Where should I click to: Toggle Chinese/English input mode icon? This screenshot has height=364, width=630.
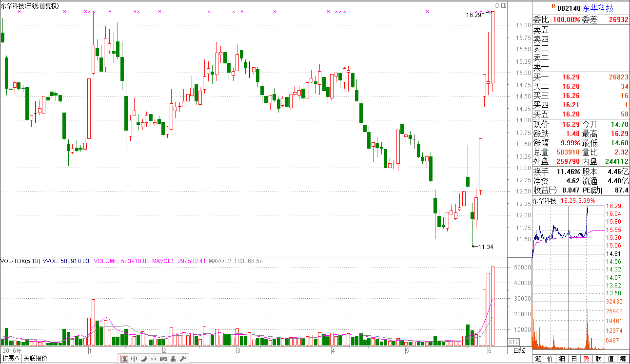click(x=134, y=359)
